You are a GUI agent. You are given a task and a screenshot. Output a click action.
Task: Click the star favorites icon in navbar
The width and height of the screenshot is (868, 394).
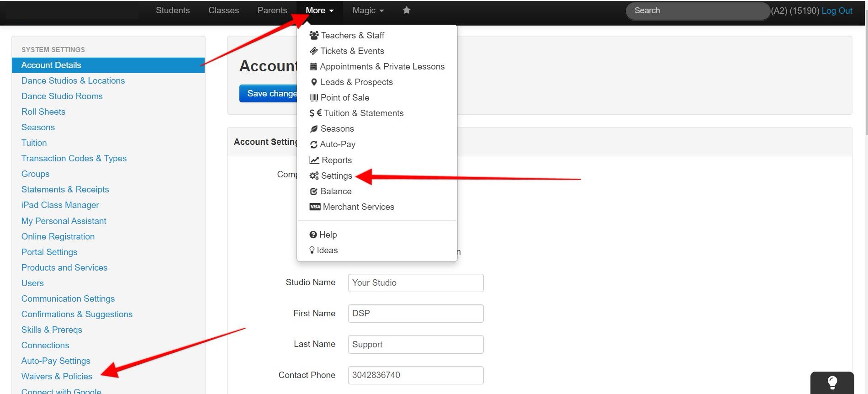pos(406,10)
